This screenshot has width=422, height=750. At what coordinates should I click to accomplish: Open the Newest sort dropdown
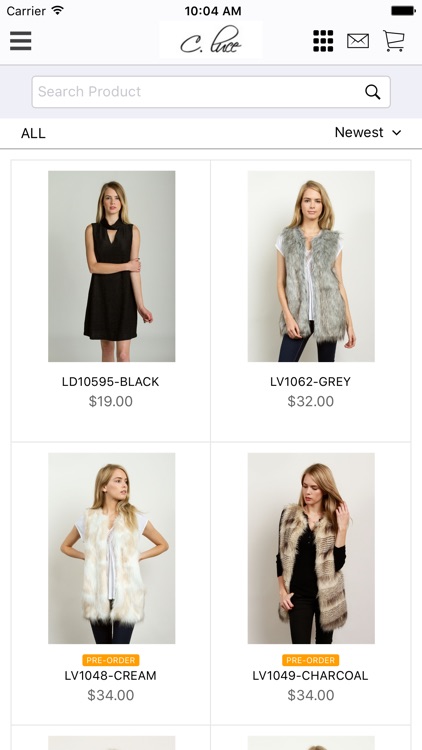(x=367, y=132)
